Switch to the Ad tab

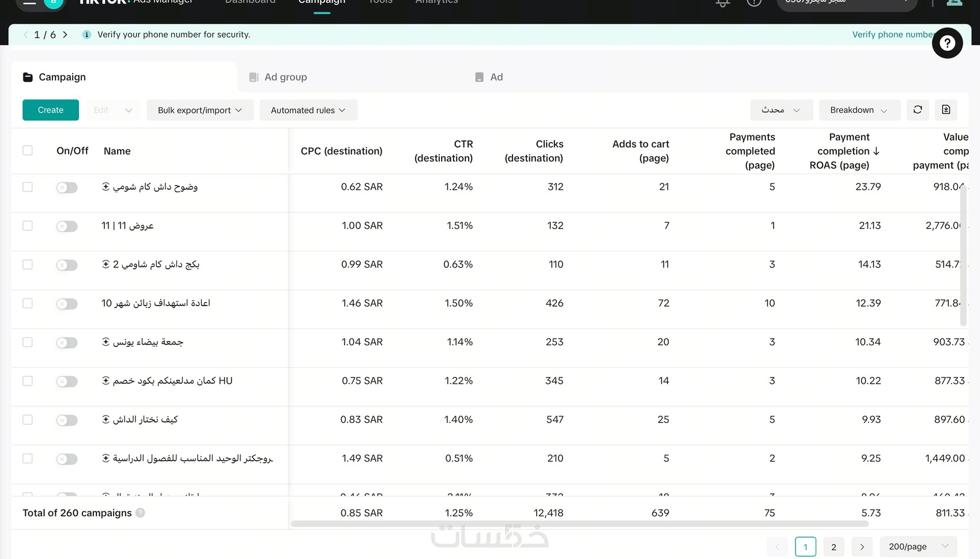click(496, 77)
